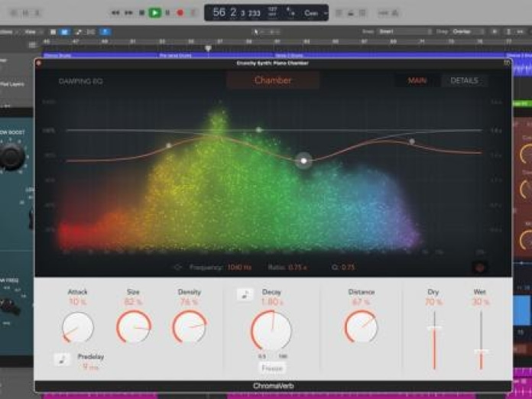Click the fast forward transport button
Viewport: 532px width, 399px height.
(x=128, y=13)
